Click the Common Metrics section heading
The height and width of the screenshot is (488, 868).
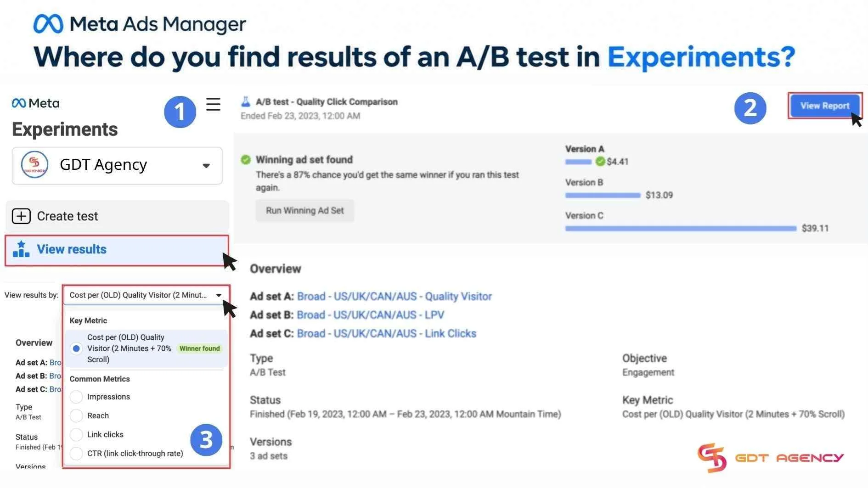[x=100, y=379]
